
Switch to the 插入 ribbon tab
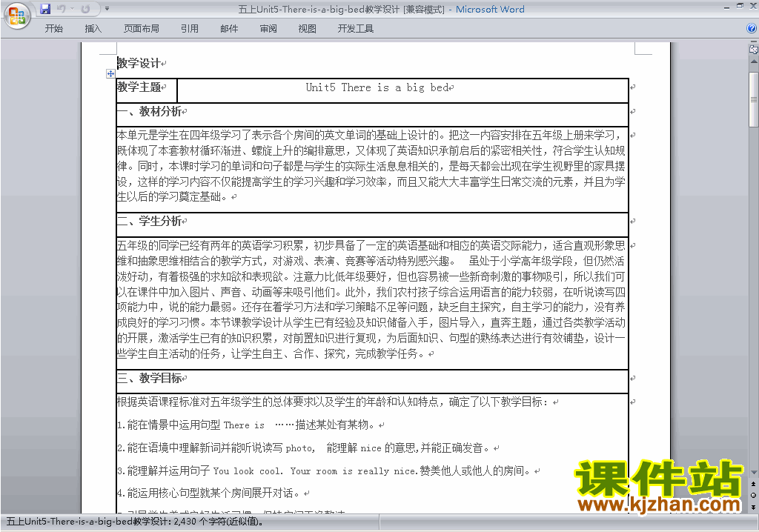(x=93, y=29)
